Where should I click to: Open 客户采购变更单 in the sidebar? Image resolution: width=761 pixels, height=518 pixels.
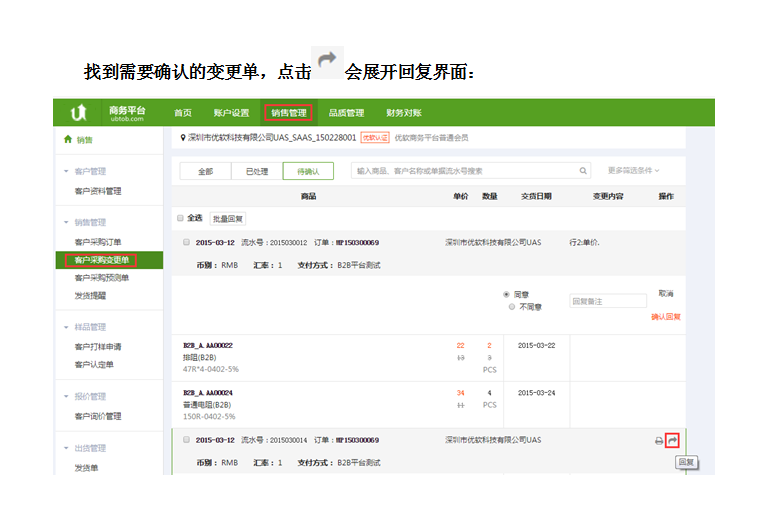point(101,260)
